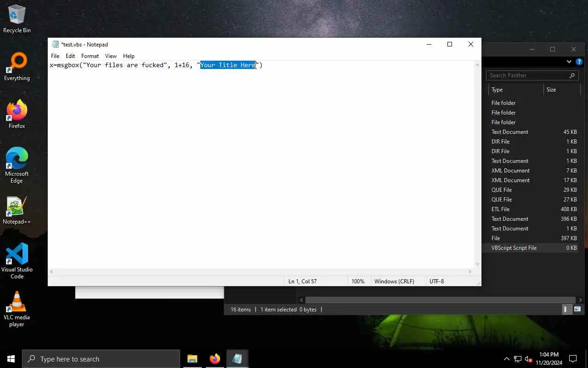Switch File Explorer to large icons view
This screenshot has width=588, height=368.
click(577, 310)
